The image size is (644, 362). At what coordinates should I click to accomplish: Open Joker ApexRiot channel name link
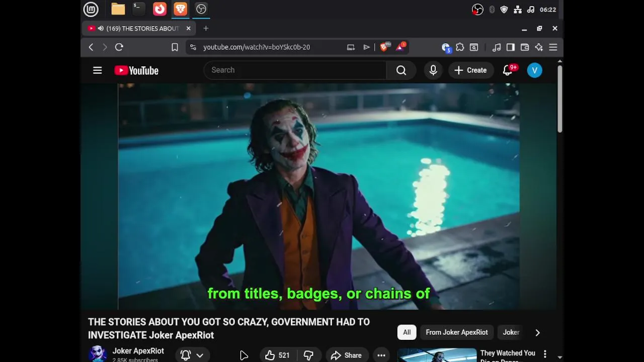pyautogui.click(x=138, y=351)
